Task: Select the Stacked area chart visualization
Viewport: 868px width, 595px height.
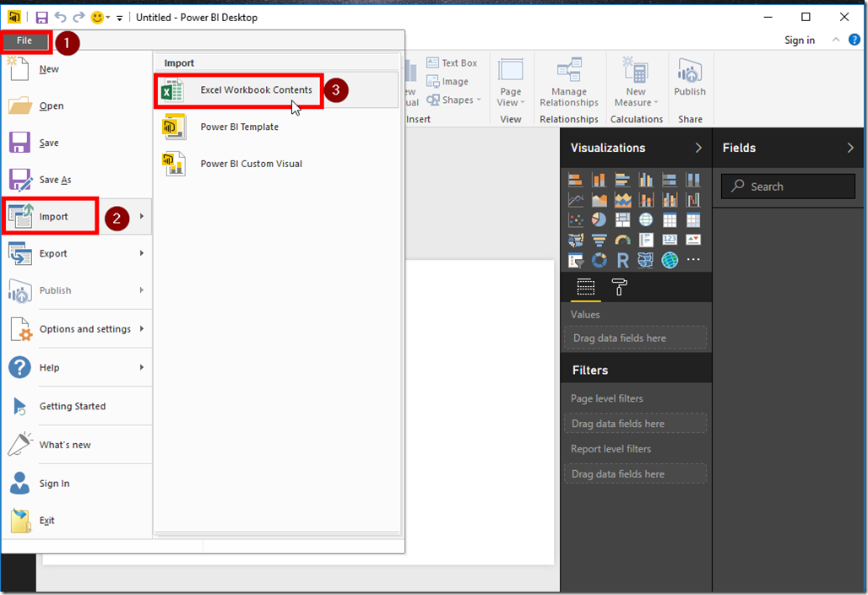Action: [623, 200]
